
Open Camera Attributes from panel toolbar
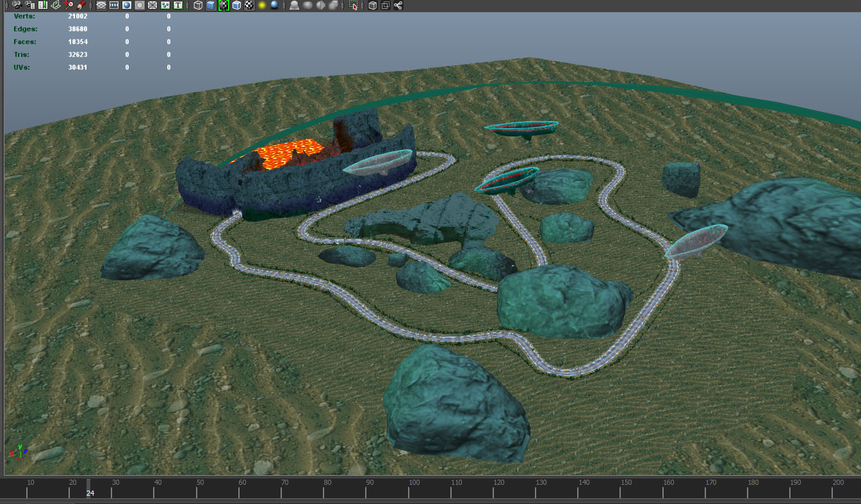[29, 5]
